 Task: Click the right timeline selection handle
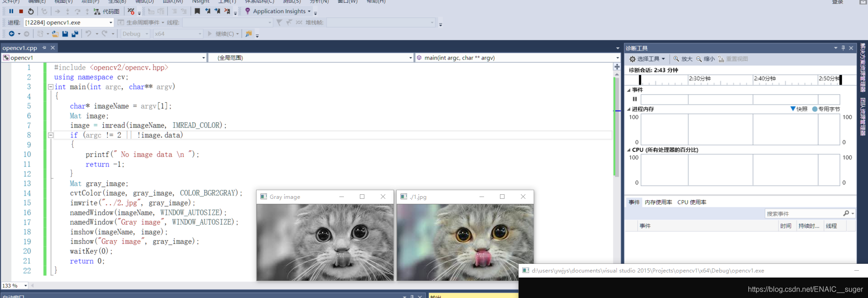[841, 80]
